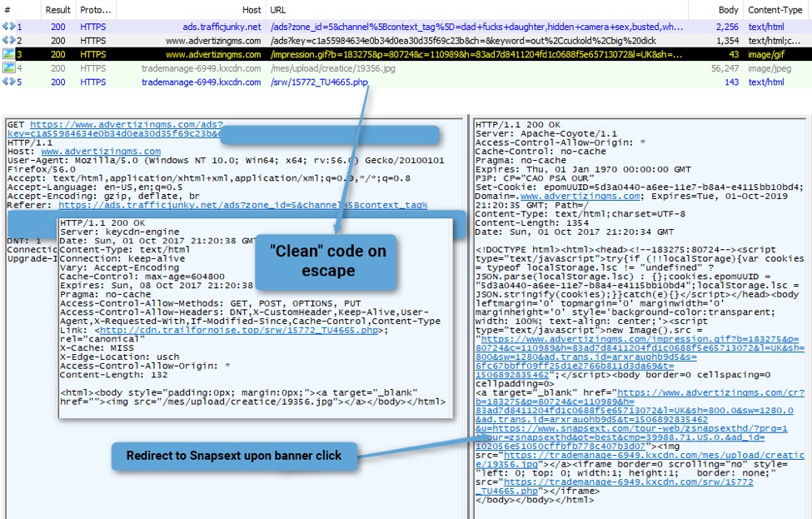This screenshot has height=519, width=812.
Task: Click the Host column header
Action: tap(252, 10)
